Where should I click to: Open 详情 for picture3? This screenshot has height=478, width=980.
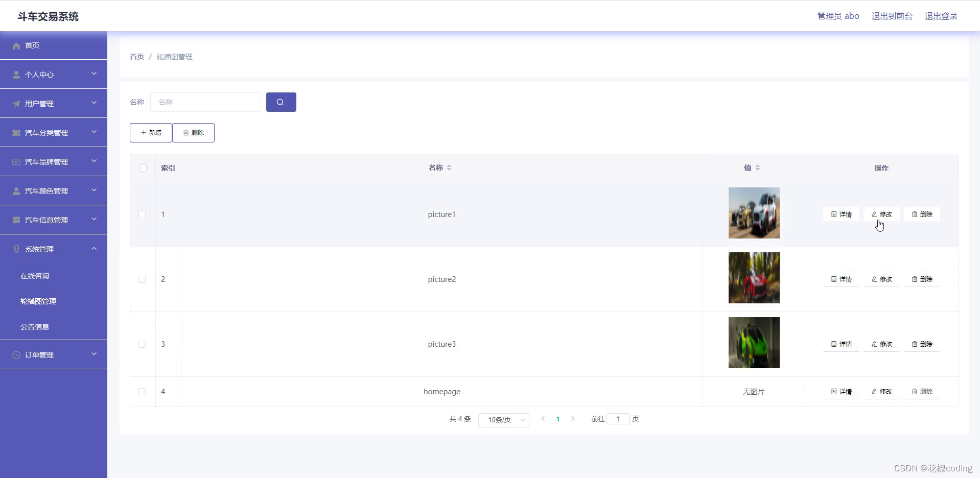(x=841, y=344)
